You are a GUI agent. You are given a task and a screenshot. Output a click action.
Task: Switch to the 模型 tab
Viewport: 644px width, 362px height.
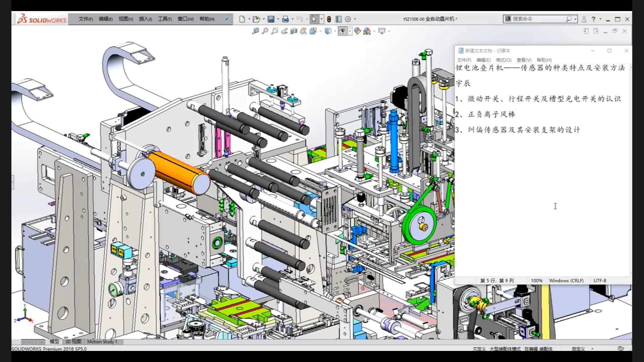[x=54, y=342]
